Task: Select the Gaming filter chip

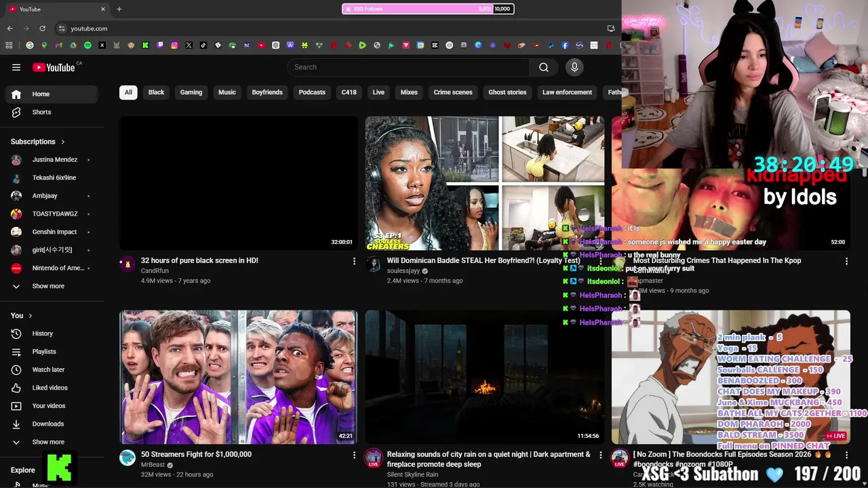Action: [191, 92]
